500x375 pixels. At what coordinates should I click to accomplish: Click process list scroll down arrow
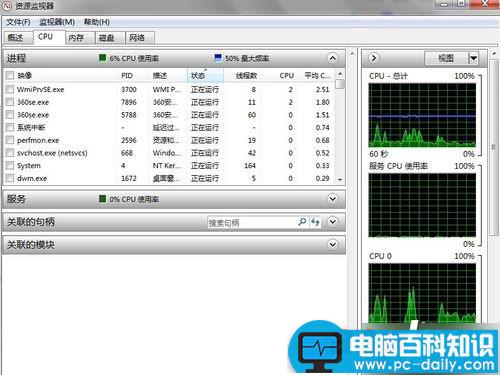tap(340, 179)
